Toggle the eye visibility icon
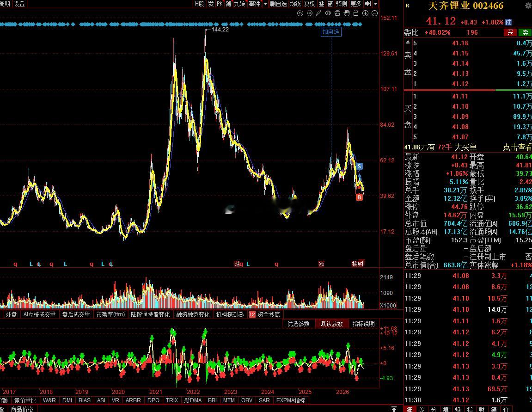Image resolution: width=532 pixels, height=412 pixels. [x=328, y=13]
